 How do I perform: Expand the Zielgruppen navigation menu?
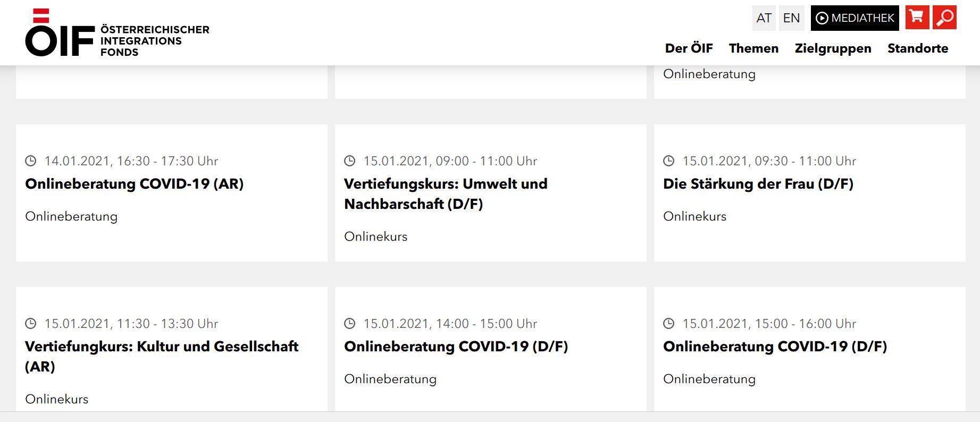coord(833,48)
